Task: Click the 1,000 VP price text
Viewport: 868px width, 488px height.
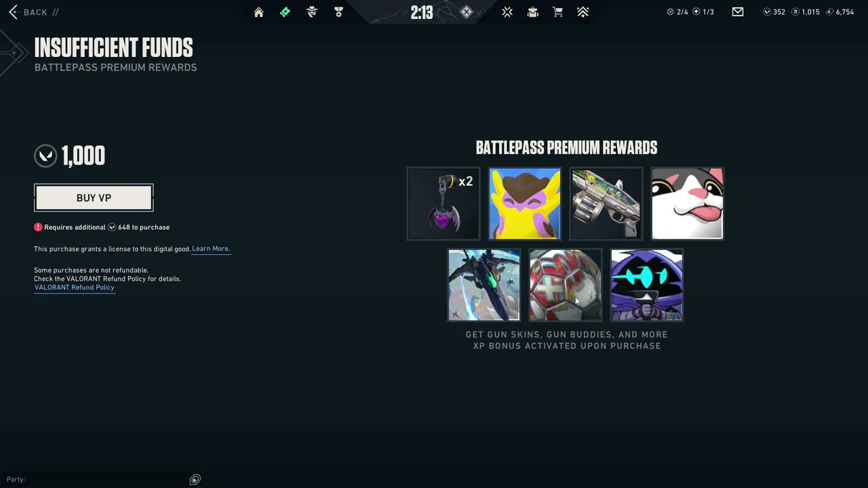Action: click(x=83, y=156)
